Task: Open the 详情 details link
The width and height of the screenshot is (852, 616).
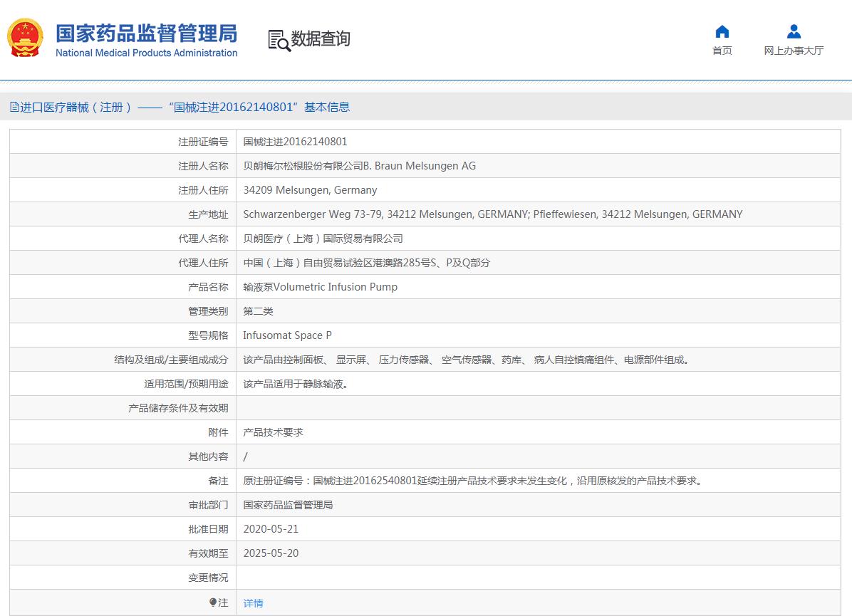Action: click(253, 603)
